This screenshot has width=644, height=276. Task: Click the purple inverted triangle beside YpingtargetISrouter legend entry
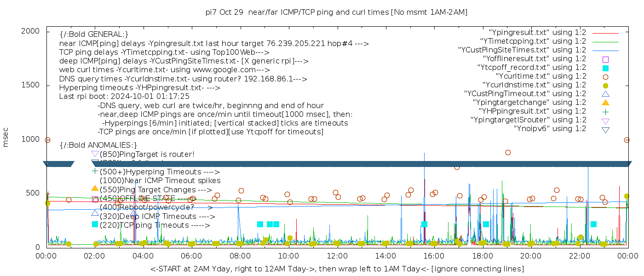coord(605,121)
